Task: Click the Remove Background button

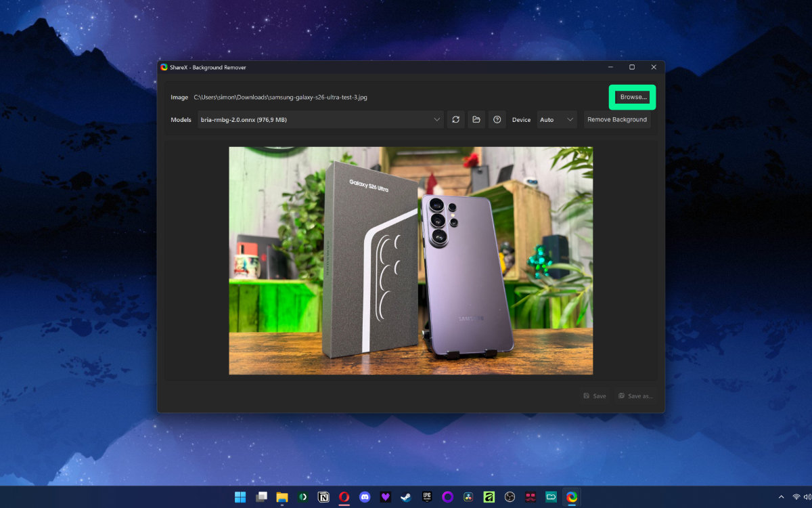Action: pos(617,120)
